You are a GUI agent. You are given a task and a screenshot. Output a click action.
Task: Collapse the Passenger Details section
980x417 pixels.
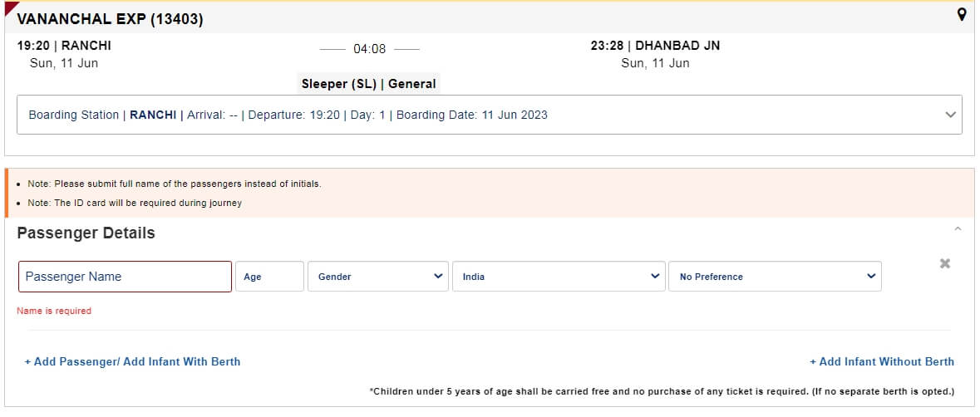[958, 229]
